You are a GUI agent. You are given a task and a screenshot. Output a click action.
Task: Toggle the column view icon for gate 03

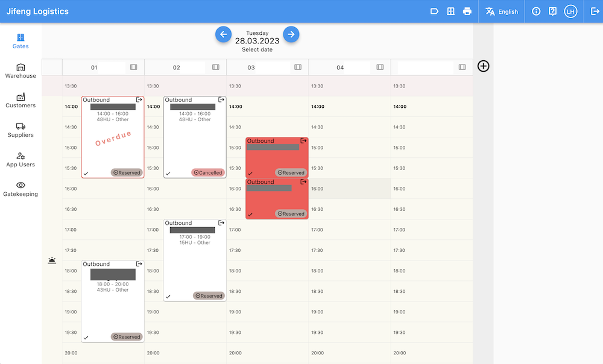click(298, 67)
